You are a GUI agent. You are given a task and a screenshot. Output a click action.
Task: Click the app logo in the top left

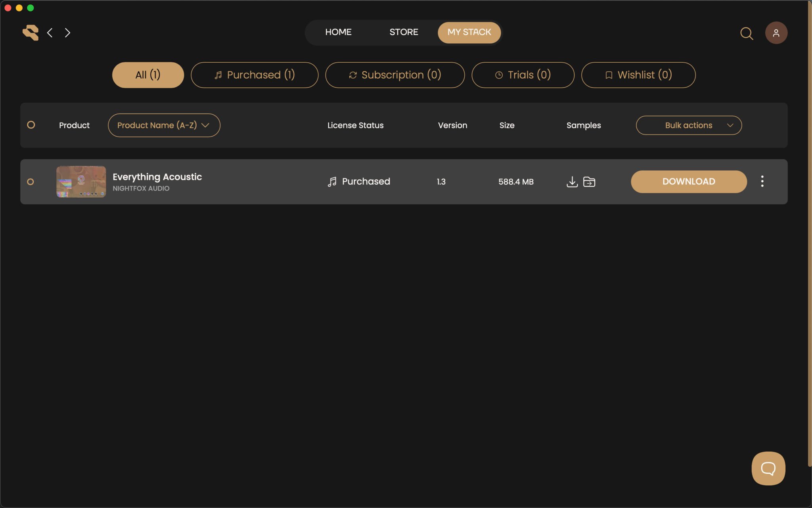pyautogui.click(x=30, y=33)
